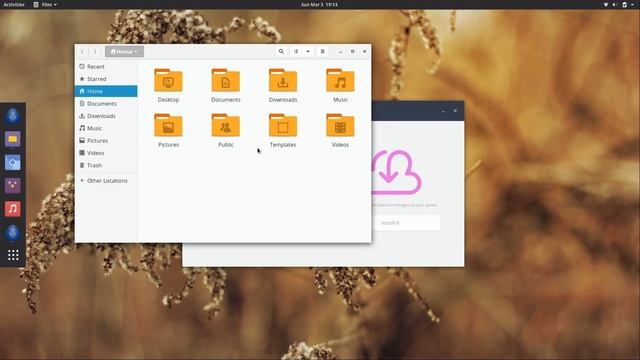Open the Files hamburger menu
The image size is (640, 360).
[x=322, y=51]
